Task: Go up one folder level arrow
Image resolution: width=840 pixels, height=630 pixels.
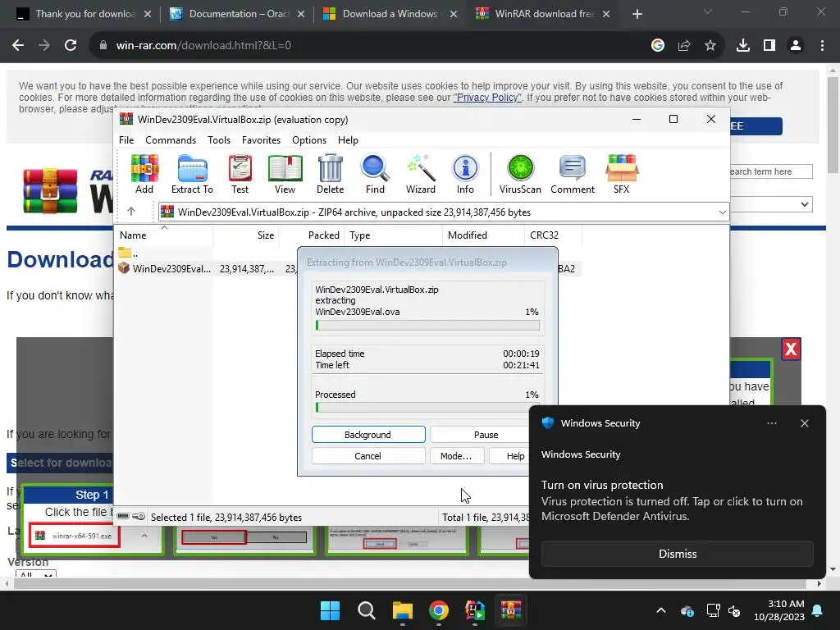Action: point(131,212)
